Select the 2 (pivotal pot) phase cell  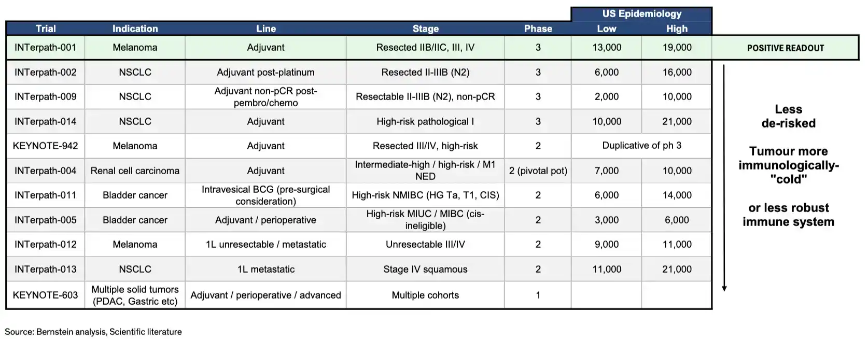pyautogui.click(x=538, y=171)
